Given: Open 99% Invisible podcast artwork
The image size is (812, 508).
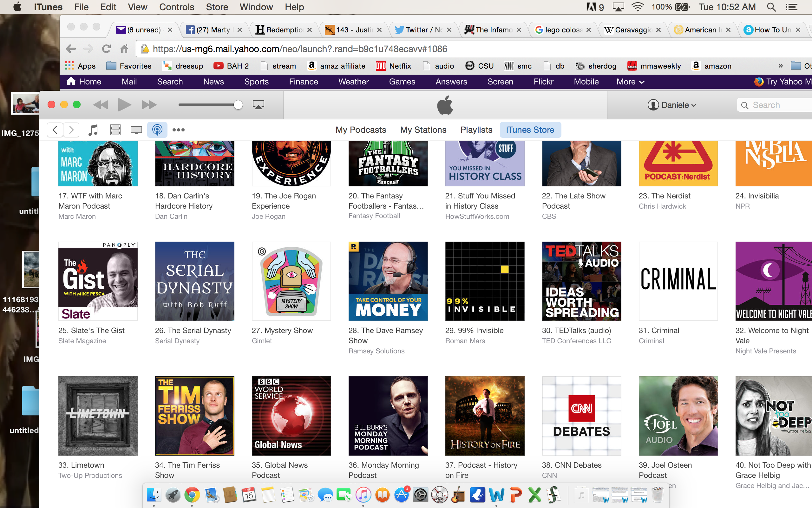Looking at the screenshot, I should click(485, 281).
